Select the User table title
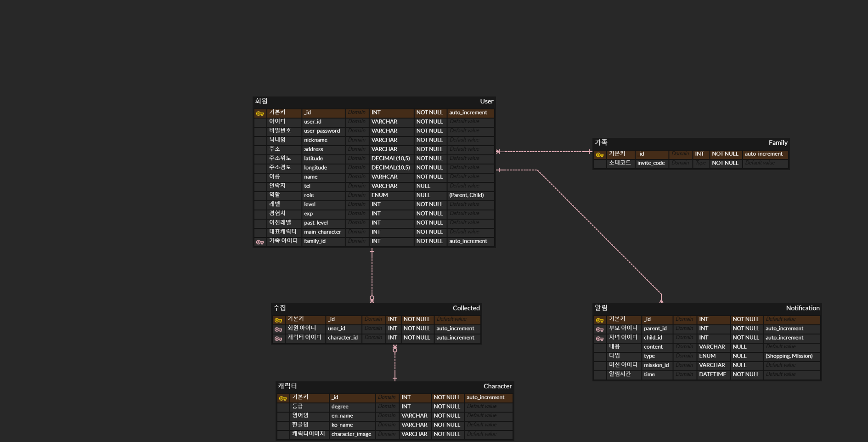The width and height of the screenshot is (868, 442). click(487, 101)
